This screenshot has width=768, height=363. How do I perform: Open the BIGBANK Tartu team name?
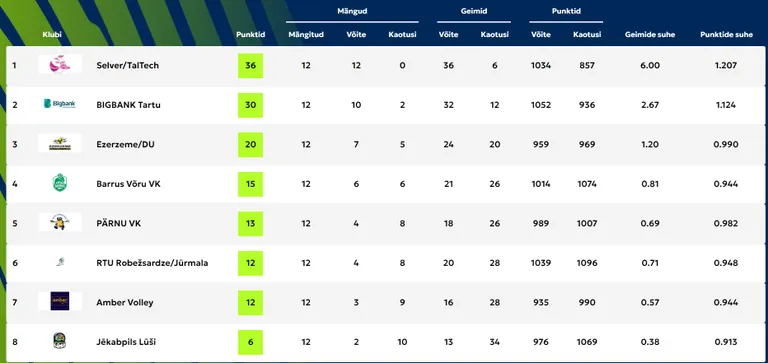click(128, 105)
